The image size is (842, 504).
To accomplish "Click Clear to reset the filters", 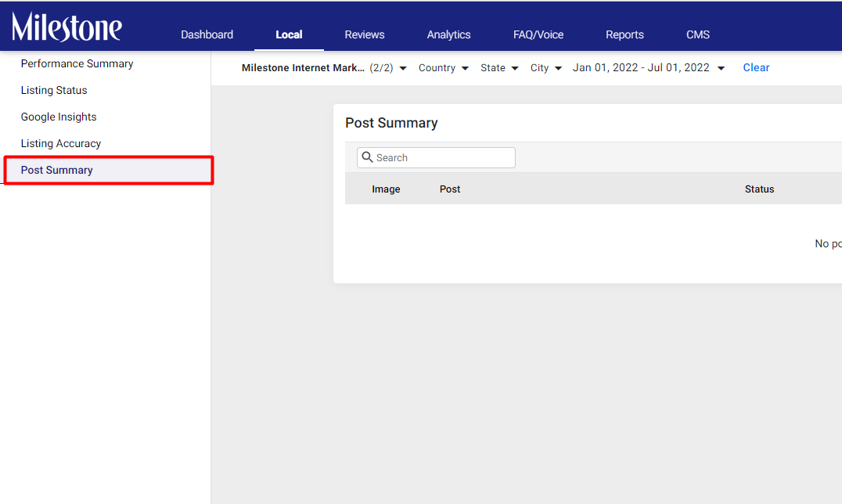I will point(756,68).
